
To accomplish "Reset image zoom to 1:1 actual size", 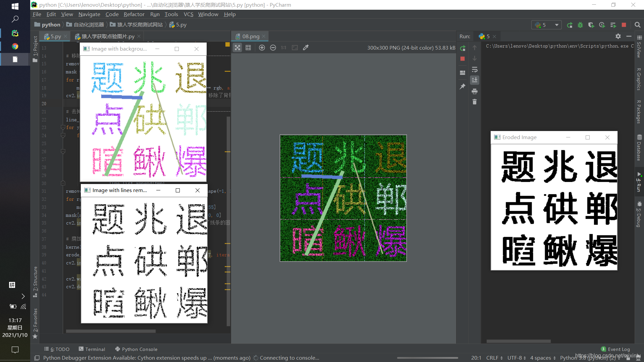I will click(283, 48).
